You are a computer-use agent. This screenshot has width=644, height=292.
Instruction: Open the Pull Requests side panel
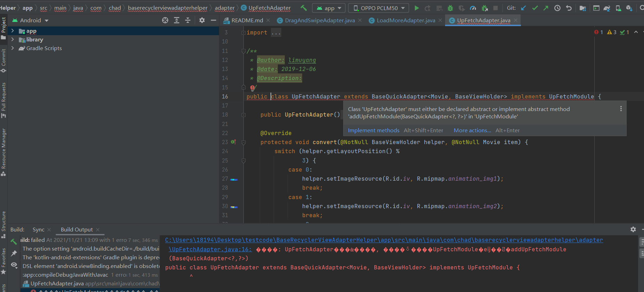3,100
